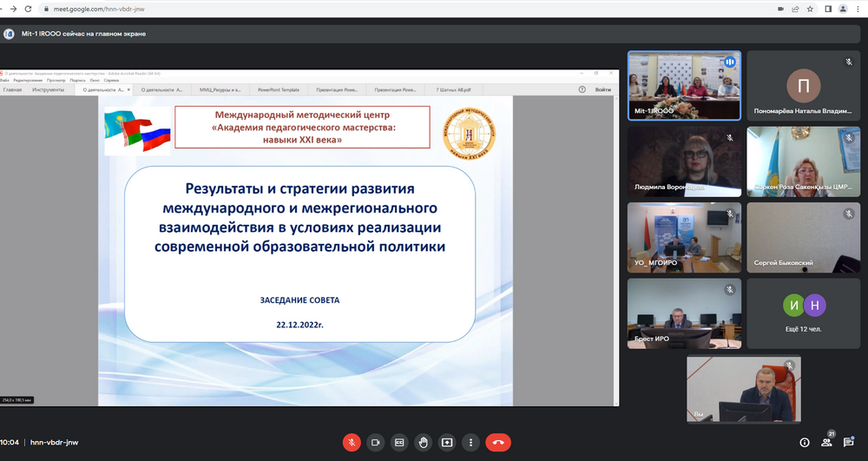Click the muted mic icon on Пономарёва tile
Screen dimensions: 868x461
coord(849,62)
